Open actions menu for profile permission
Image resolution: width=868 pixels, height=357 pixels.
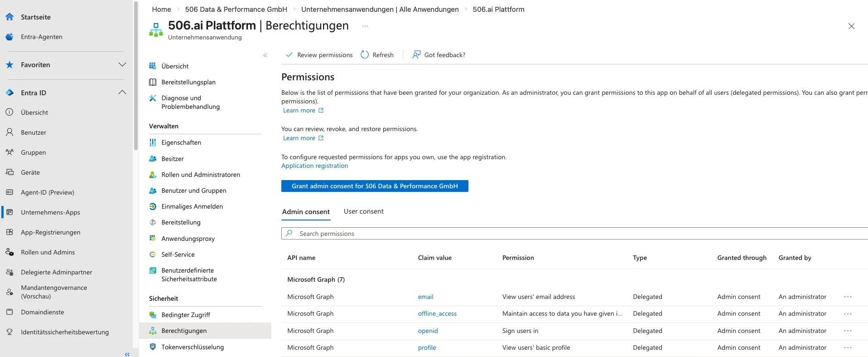click(848, 347)
